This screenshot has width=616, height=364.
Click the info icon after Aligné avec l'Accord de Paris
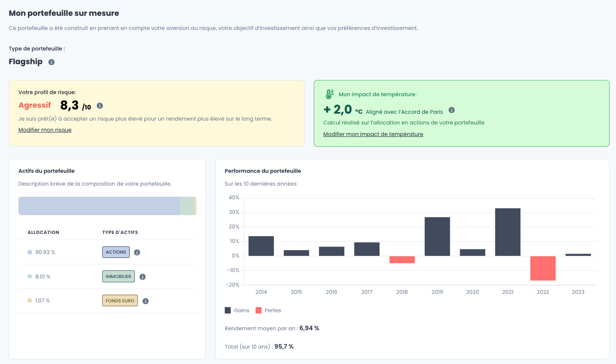click(x=452, y=110)
